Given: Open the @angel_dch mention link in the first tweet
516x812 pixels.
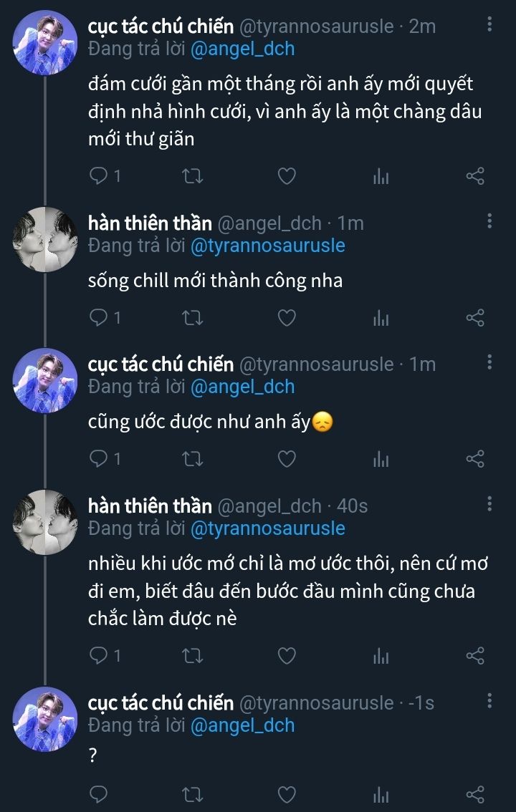Looking at the screenshot, I should [x=242, y=49].
